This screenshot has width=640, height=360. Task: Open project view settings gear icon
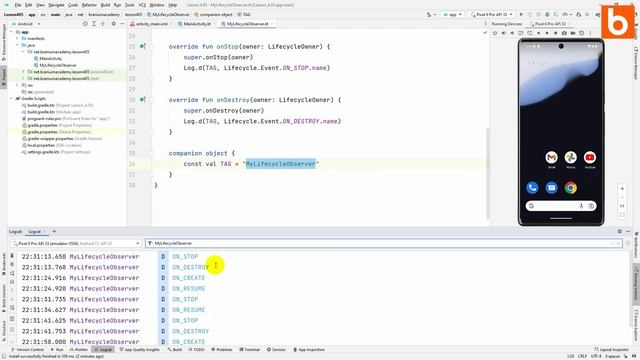tap(113, 24)
